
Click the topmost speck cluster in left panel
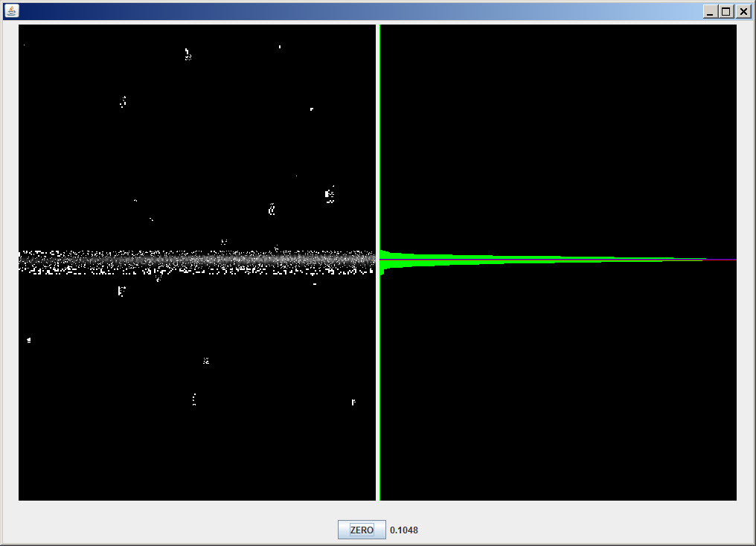click(188, 54)
